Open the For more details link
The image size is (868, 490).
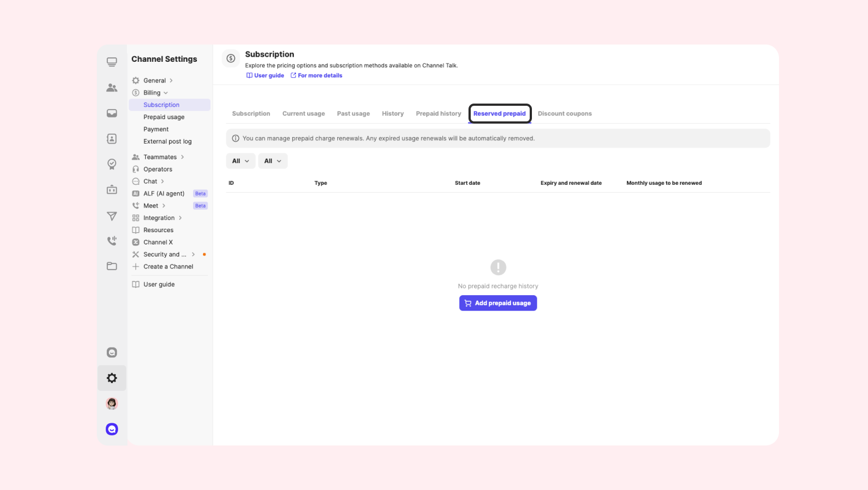coord(317,76)
